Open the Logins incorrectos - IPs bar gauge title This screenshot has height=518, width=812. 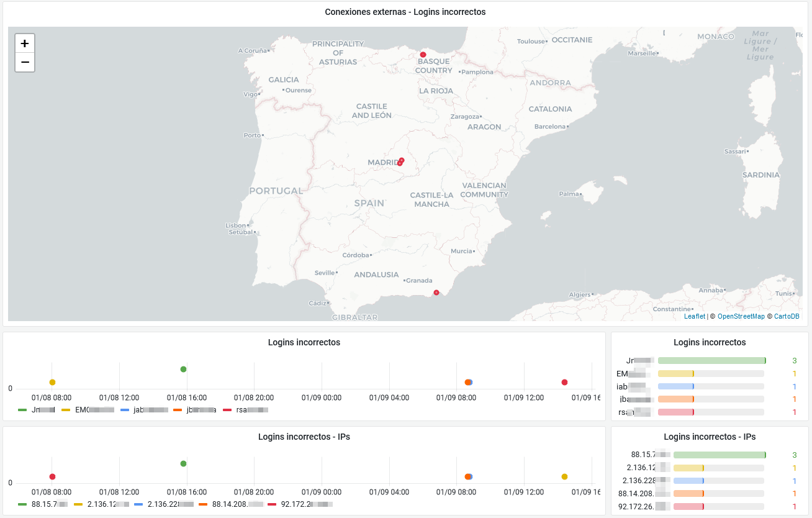point(710,437)
